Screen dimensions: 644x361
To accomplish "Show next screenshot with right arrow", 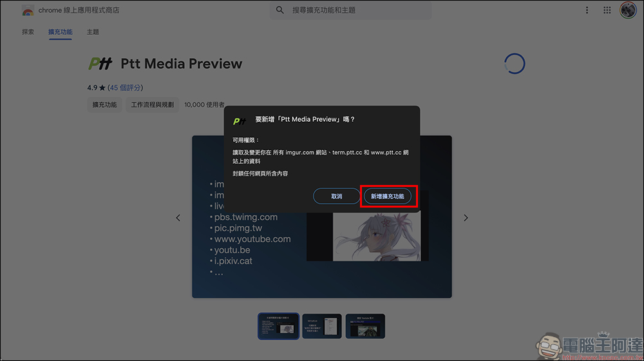I will [x=466, y=217].
